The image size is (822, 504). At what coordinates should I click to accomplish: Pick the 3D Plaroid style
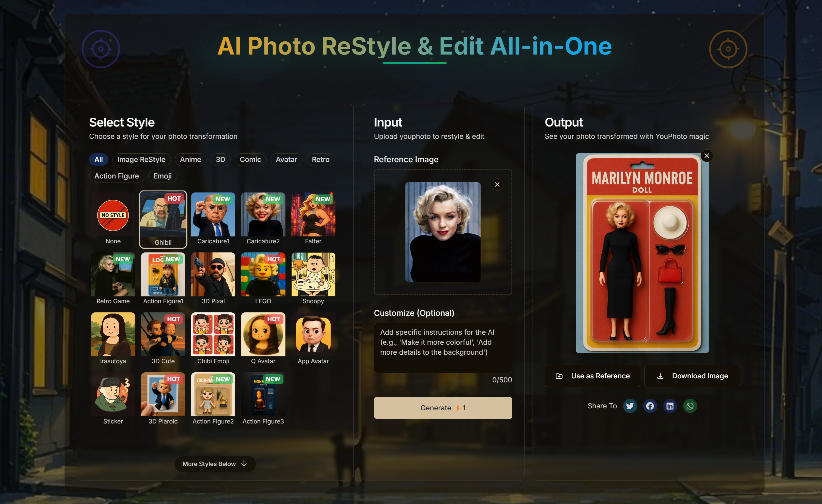[x=163, y=399]
